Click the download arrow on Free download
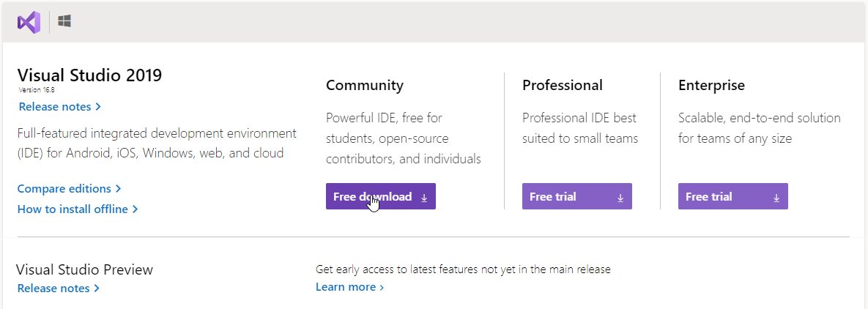 (x=424, y=197)
